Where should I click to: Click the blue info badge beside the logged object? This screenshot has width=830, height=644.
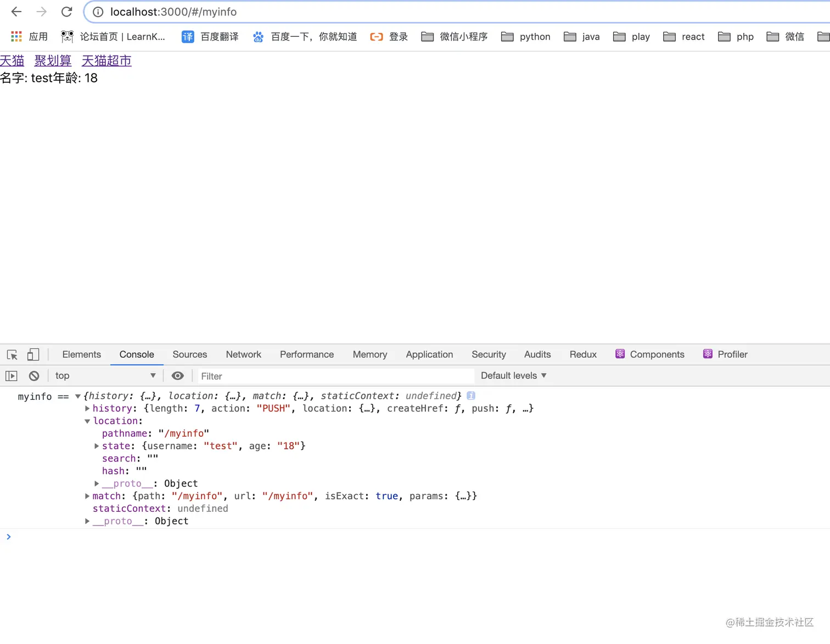pos(471,396)
